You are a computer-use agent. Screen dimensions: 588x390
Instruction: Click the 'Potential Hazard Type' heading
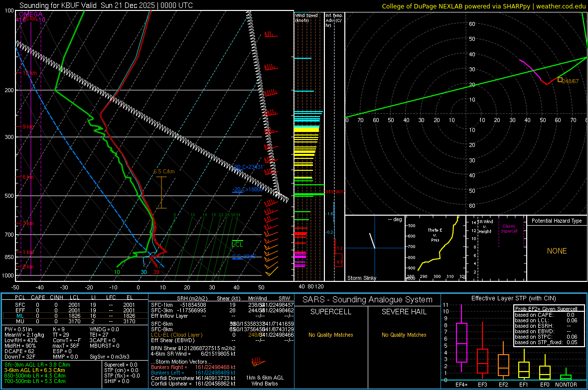coord(557,221)
